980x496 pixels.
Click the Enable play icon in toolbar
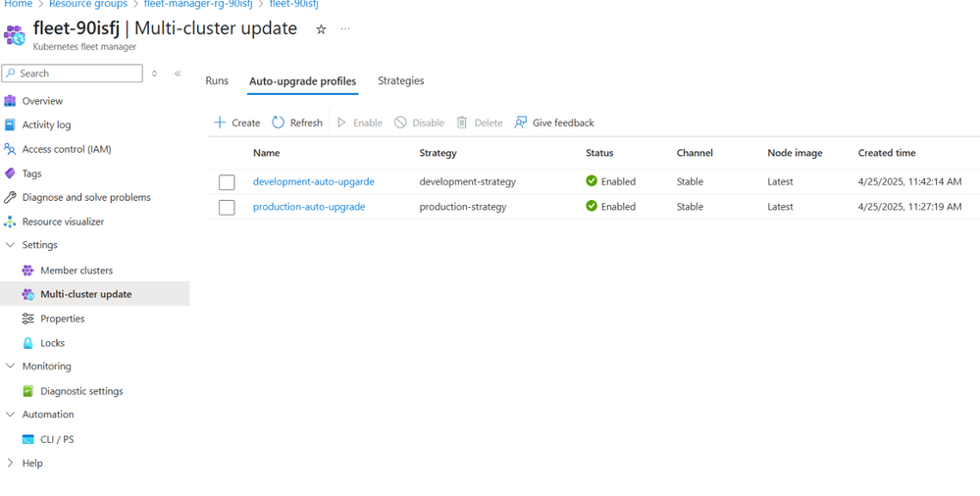(x=341, y=123)
